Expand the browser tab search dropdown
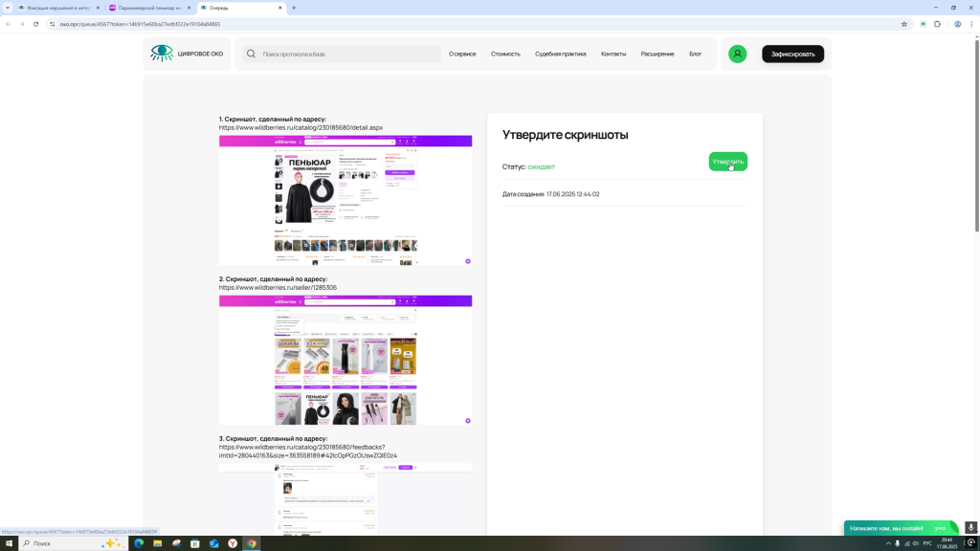980x551 pixels. [8, 8]
